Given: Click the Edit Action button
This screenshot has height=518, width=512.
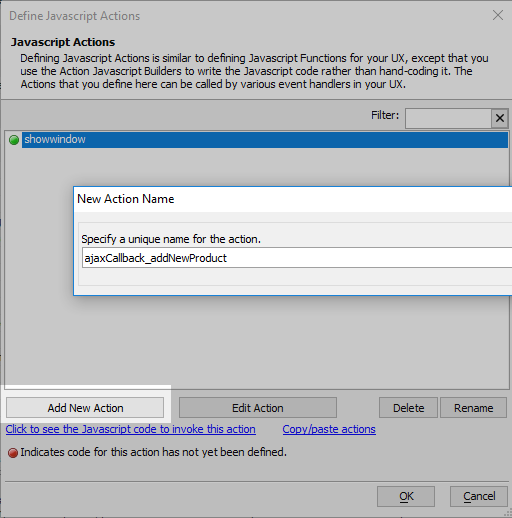Looking at the screenshot, I should (258, 408).
